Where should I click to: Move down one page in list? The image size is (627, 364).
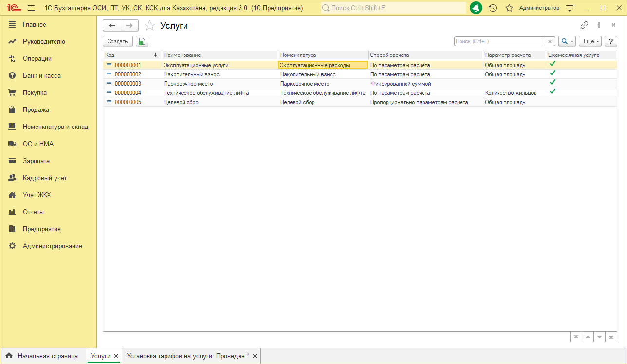coord(599,337)
